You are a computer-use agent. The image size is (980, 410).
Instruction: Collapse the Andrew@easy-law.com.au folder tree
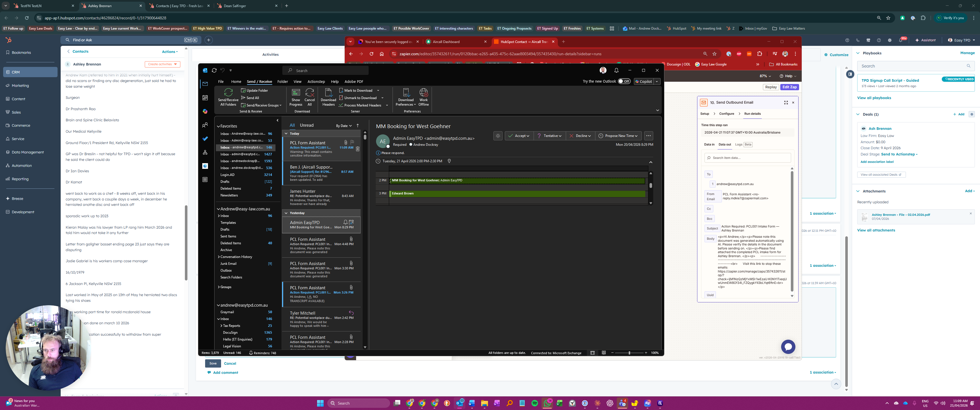click(x=219, y=209)
